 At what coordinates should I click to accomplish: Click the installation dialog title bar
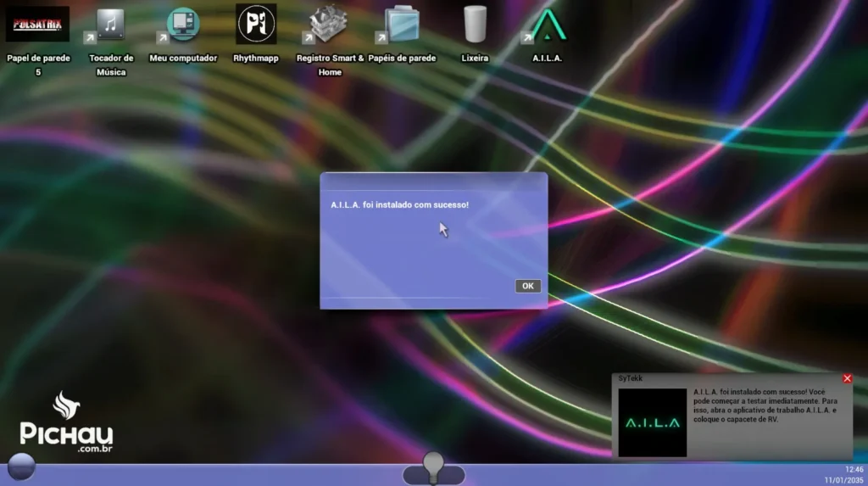click(x=433, y=182)
